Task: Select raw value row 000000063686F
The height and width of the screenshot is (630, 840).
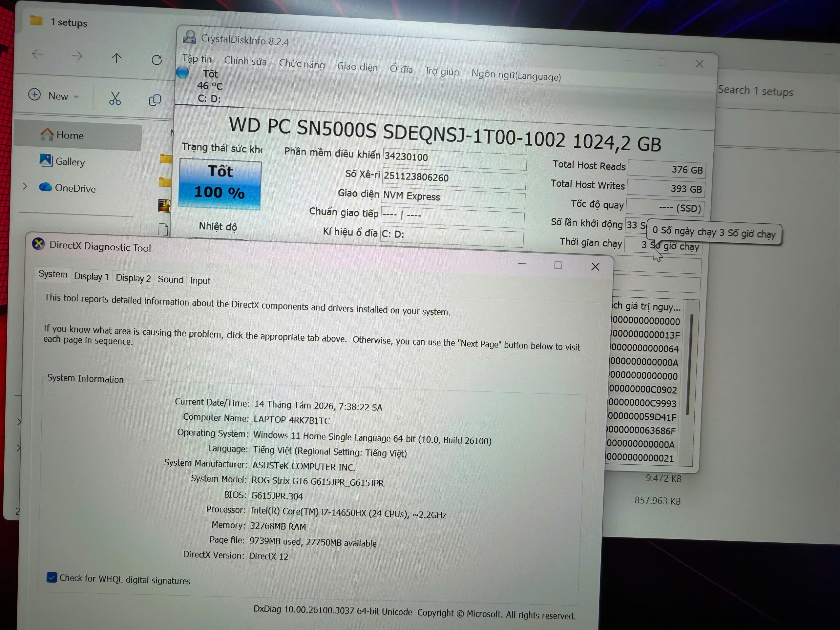Action: 641,430
